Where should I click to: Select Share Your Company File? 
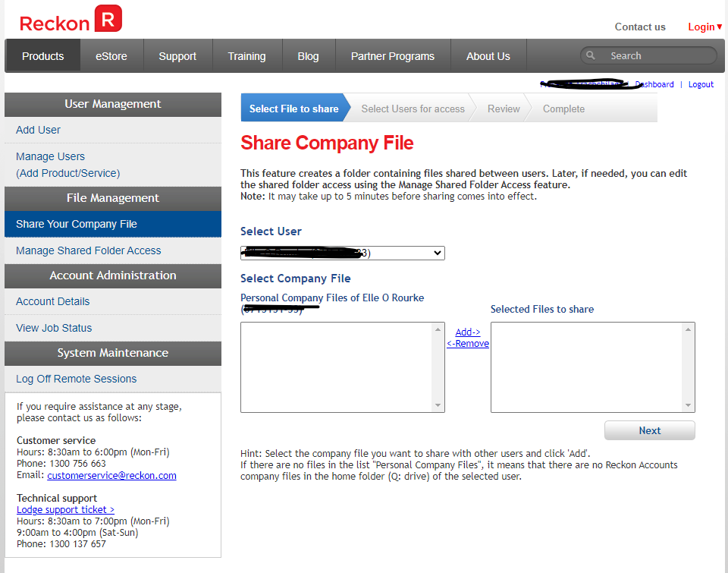coord(113,224)
